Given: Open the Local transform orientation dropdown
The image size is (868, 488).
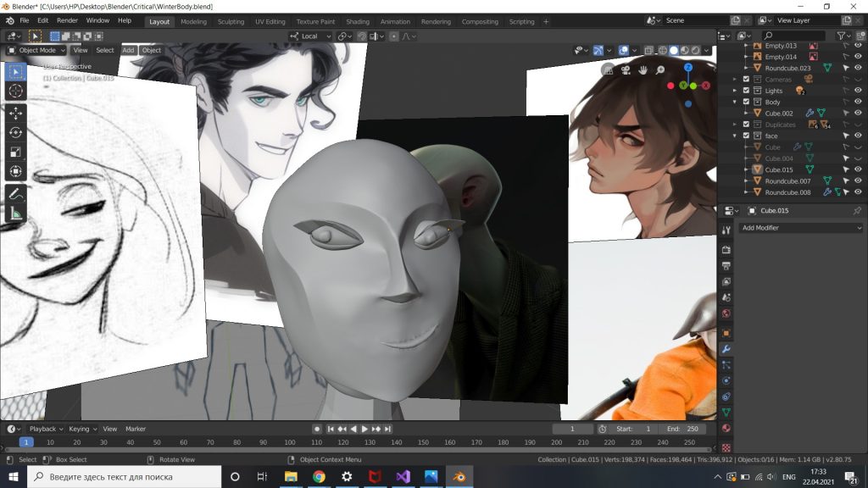Looking at the screenshot, I should coord(310,36).
